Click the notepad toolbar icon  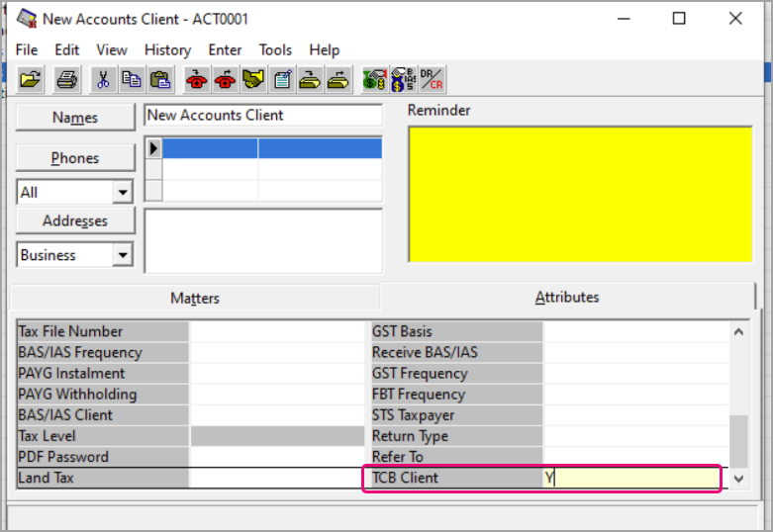pyautogui.click(x=282, y=79)
